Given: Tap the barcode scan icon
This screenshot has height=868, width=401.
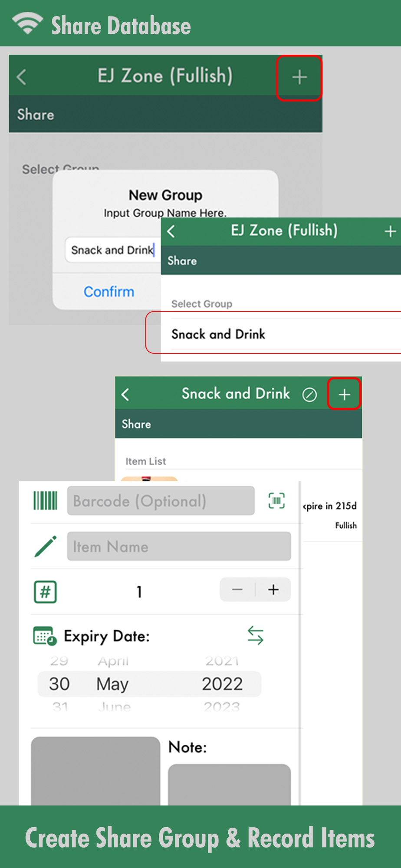Looking at the screenshot, I should tap(276, 500).
